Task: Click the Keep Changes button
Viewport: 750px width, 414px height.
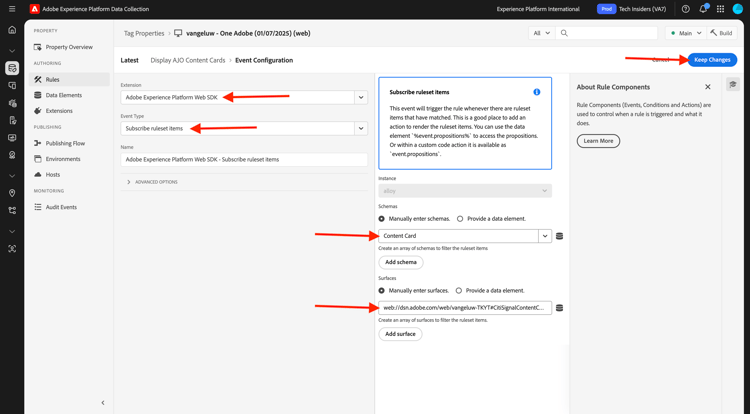Action: 712,60
